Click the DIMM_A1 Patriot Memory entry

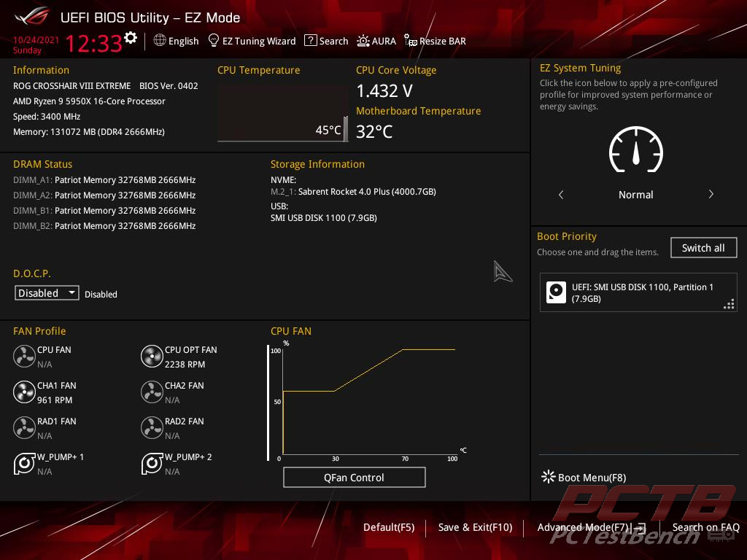coord(104,180)
